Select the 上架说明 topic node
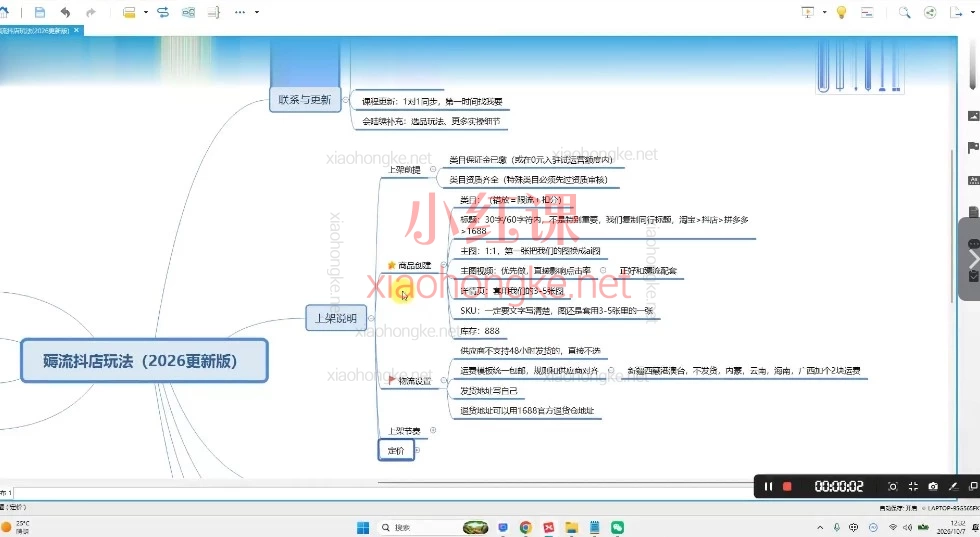980x537 pixels. [336, 318]
